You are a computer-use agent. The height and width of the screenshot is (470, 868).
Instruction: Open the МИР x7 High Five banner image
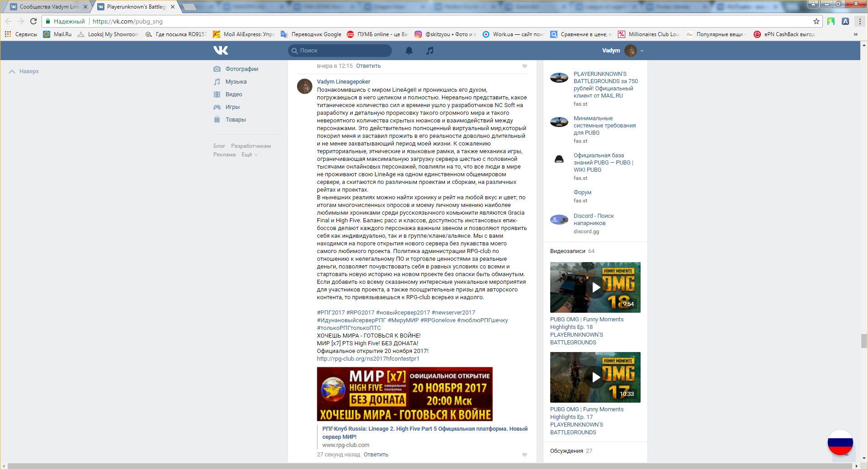point(405,394)
